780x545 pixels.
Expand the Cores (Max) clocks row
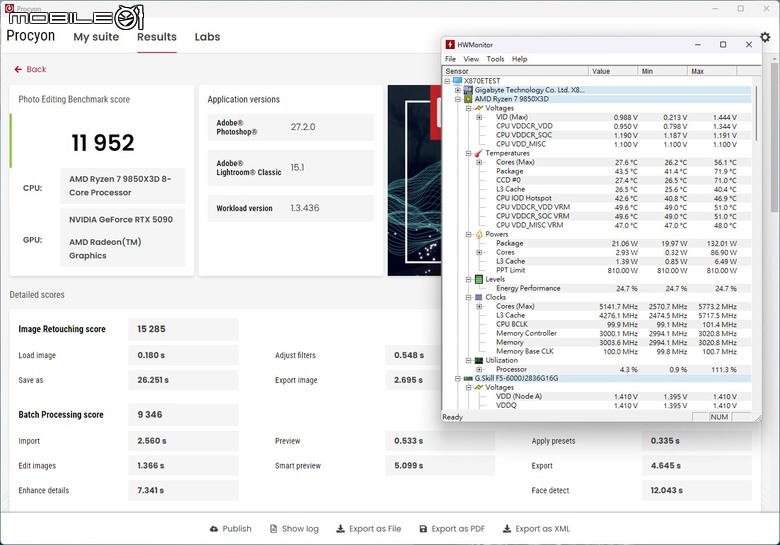pos(479,306)
